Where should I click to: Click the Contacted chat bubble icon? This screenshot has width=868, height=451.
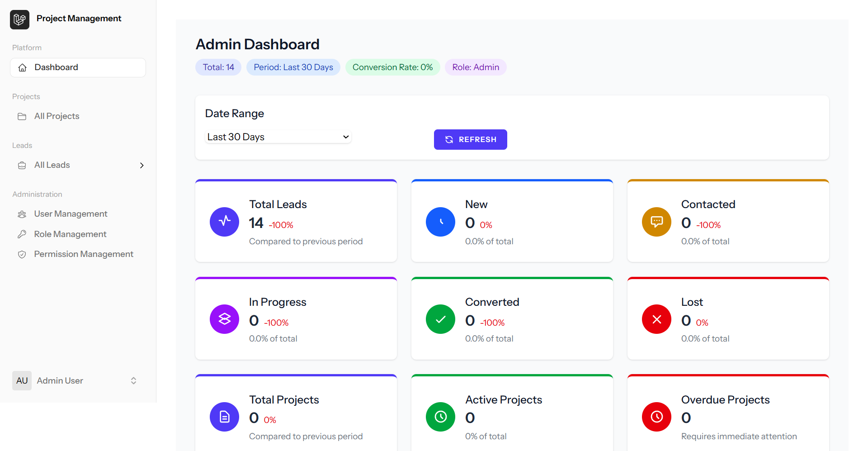coord(656,222)
